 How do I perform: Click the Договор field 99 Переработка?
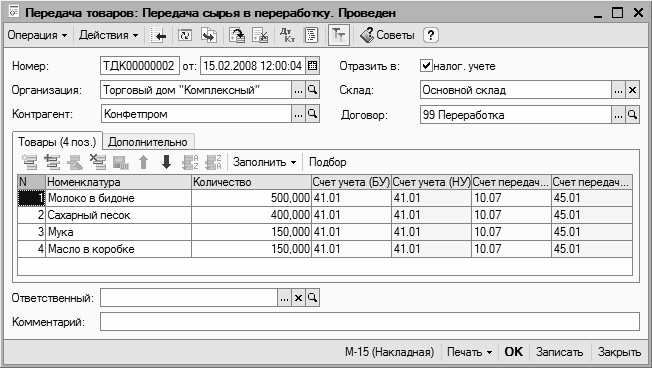coord(516,115)
